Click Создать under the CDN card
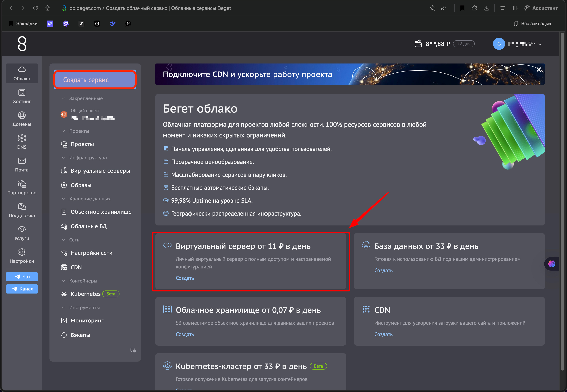 point(383,334)
